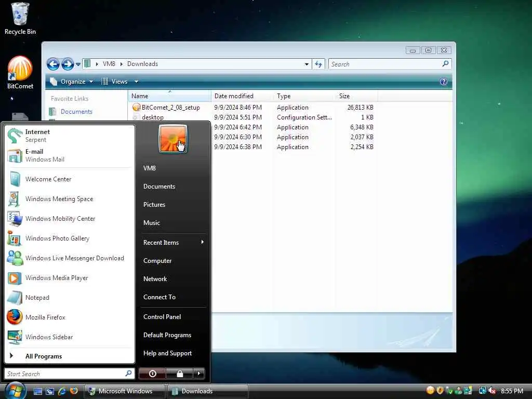Expand Recent Items submenu
The width and height of the screenshot is (532, 399).
(174, 242)
